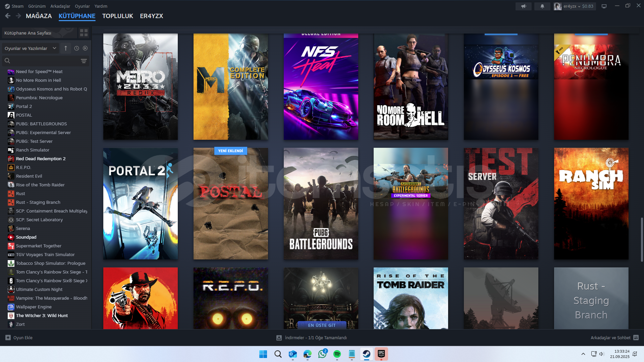Image resolution: width=644 pixels, height=362 pixels.
Task: Open advanced filter options icon
Action: click(84, 61)
